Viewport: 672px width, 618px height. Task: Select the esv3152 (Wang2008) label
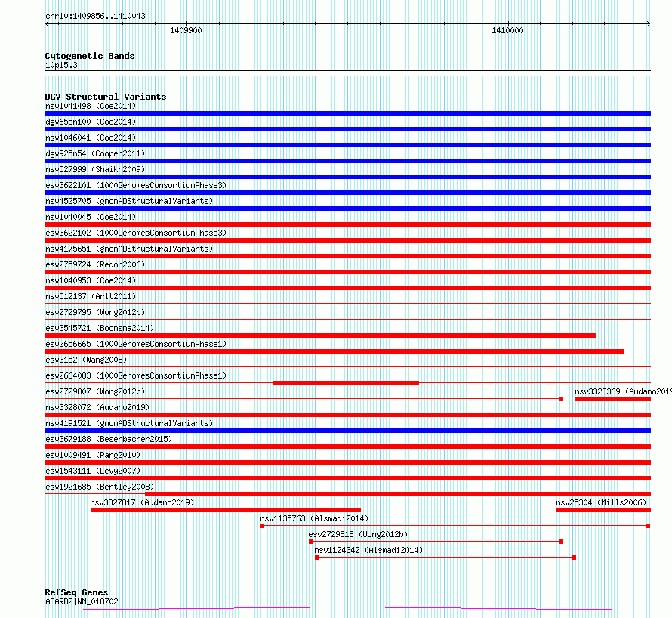pyautogui.click(x=86, y=360)
